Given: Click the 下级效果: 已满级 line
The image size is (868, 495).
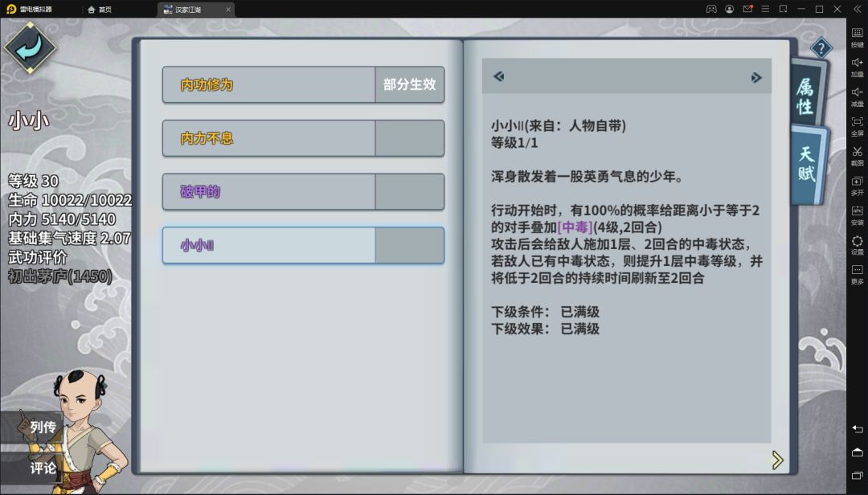Looking at the screenshot, I should point(545,329).
